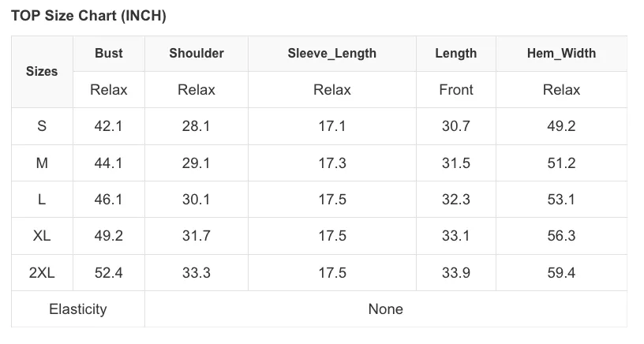Select the Sleeve_Length column header
Image resolution: width=644 pixels, height=344 pixels.
331,54
